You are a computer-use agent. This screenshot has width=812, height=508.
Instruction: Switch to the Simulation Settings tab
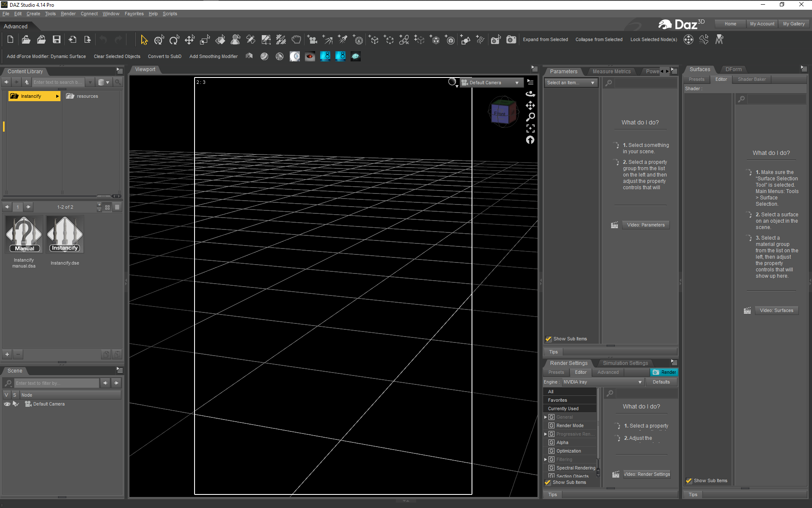pos(625,363)
